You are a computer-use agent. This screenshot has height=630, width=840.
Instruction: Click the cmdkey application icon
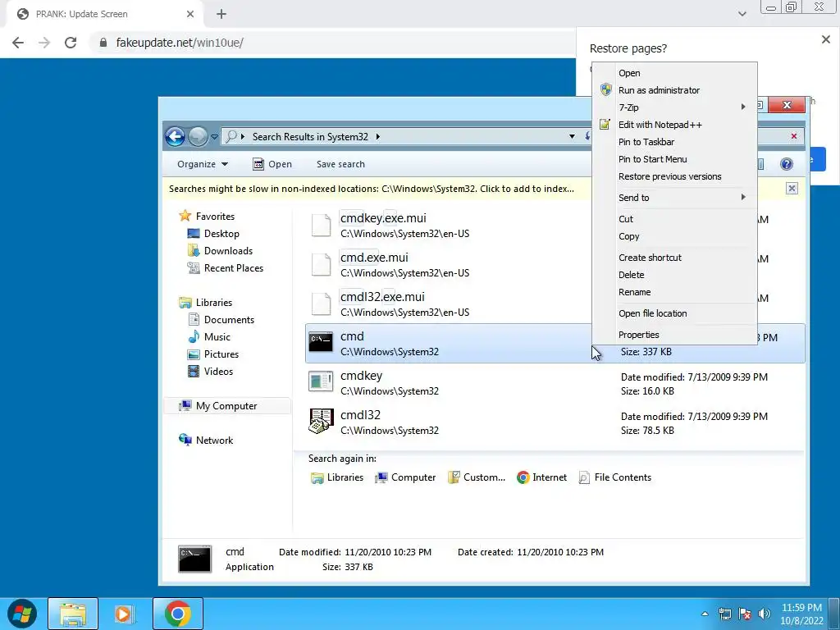[x=321, y=381]
